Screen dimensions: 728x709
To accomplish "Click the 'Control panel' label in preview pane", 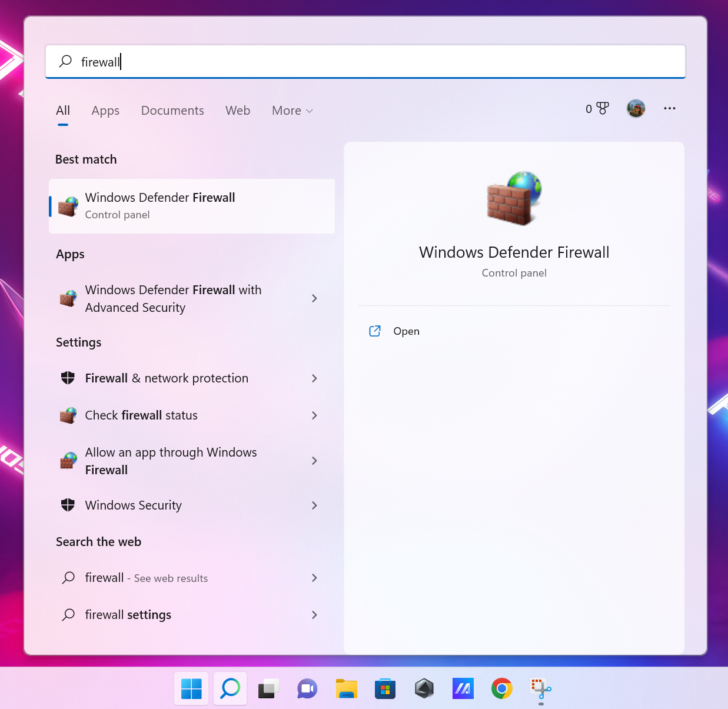I will pos(514,273).
